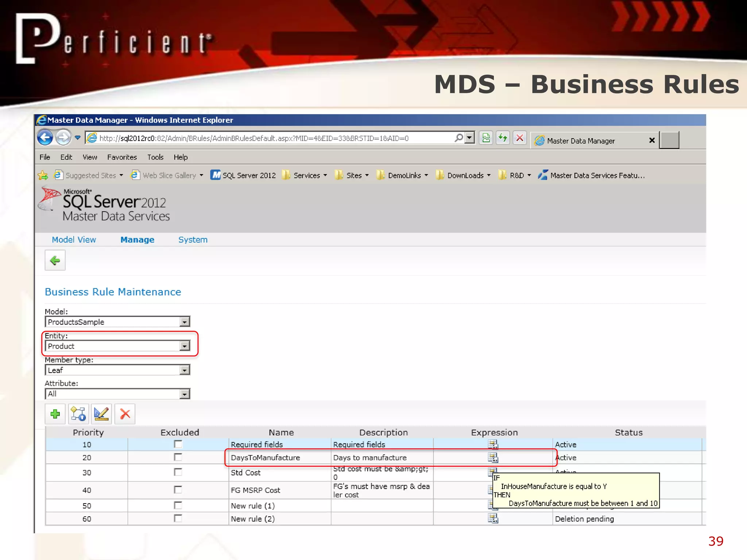
Task: Open the Edit menu
Action: (66, 157)
